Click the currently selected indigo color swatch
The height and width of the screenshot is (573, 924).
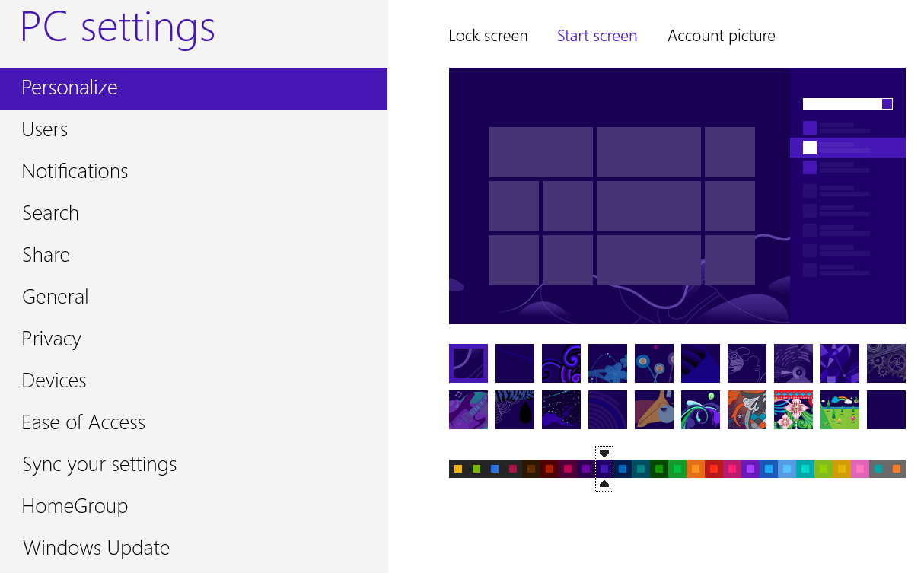tap(604, 469)
